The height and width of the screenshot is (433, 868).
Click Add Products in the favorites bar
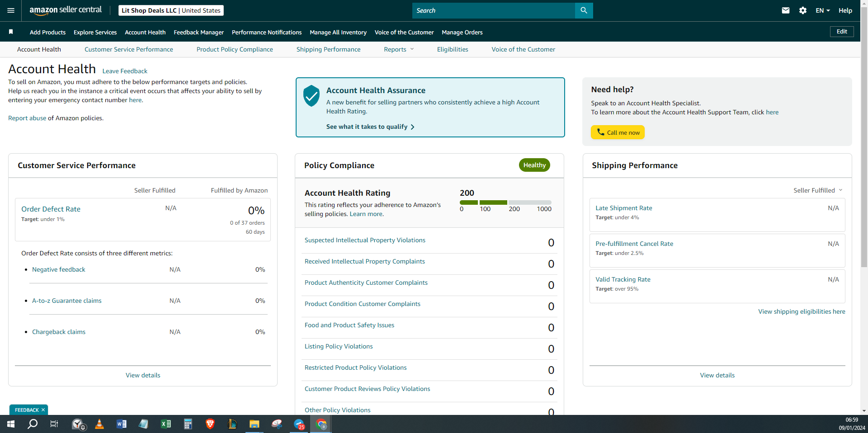(x=47, y=32)
